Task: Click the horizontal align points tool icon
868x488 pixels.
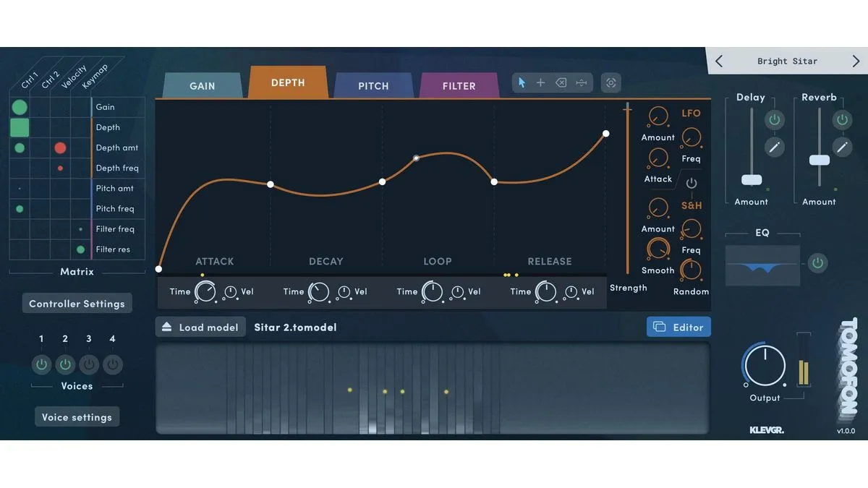Action: coord(582,83)
